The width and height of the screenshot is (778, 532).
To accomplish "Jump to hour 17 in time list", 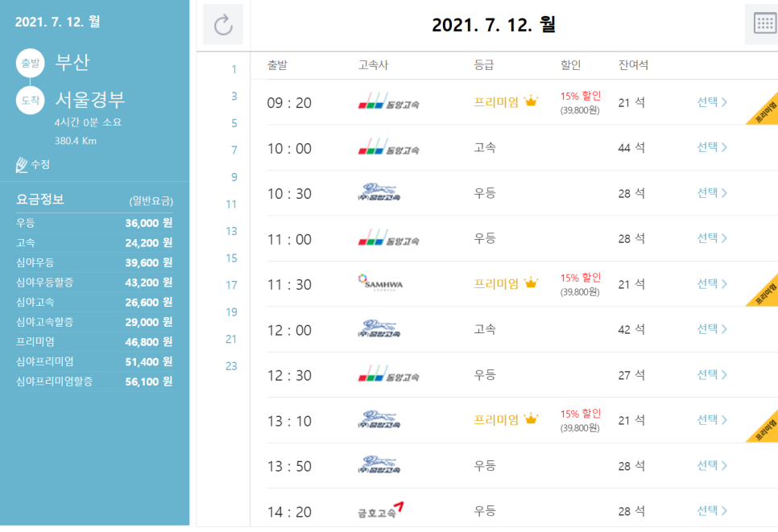I will pyautogui.click(x=232, y=285).
